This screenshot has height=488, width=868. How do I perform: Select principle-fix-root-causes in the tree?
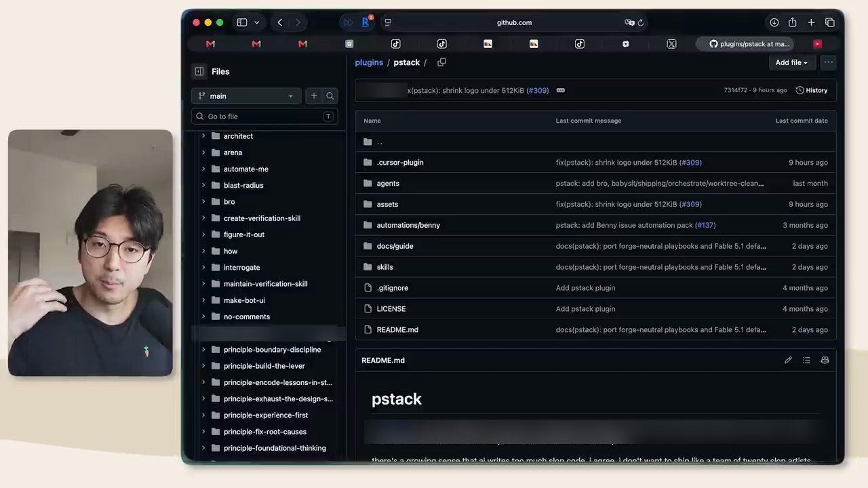[265, 432]
